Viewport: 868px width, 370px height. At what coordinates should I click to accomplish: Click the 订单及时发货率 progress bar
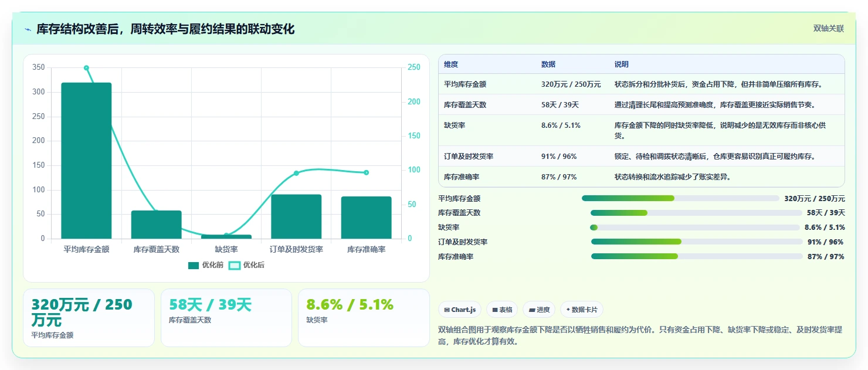pos(697,242)
